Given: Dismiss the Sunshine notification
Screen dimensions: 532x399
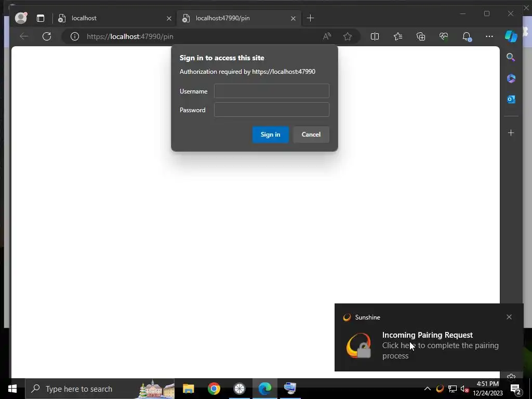Looking at the screenshot, I should pos(509,317).
